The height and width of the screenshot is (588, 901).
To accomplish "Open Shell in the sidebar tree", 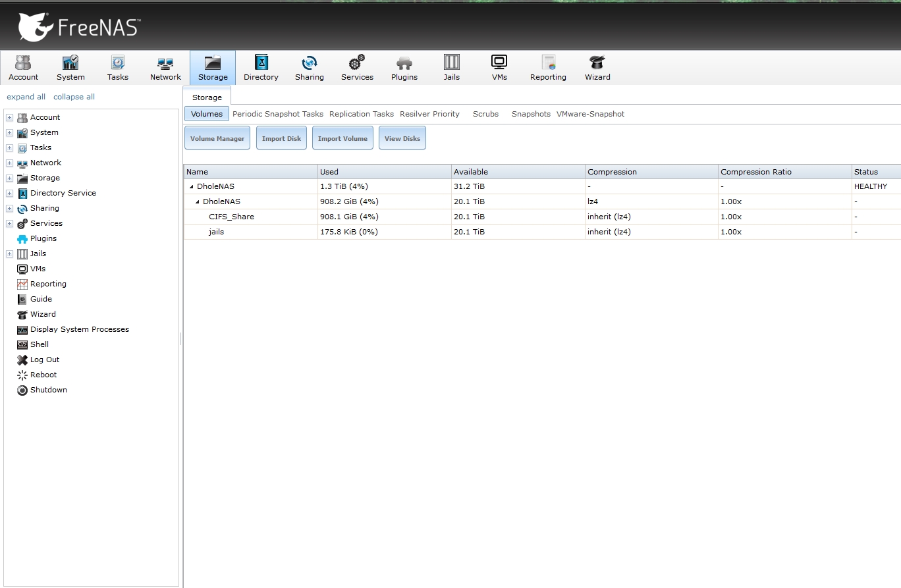I will (40, 344).
